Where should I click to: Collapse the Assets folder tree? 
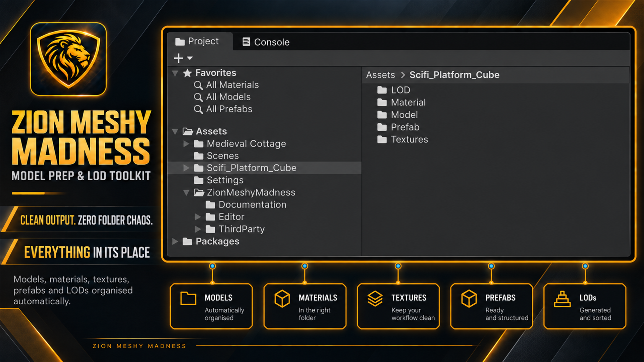pyautogui.click(x=175, y=131)
